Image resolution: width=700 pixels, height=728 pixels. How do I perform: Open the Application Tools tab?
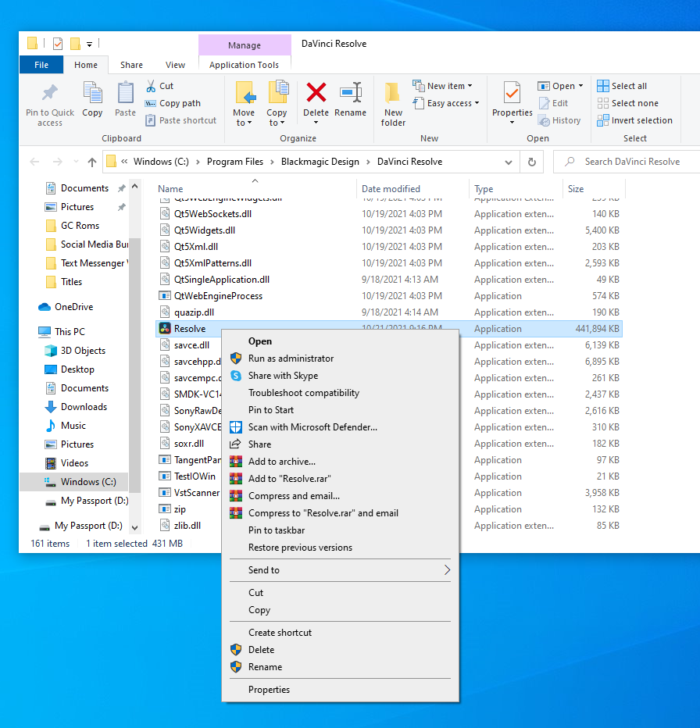(245, 65)
